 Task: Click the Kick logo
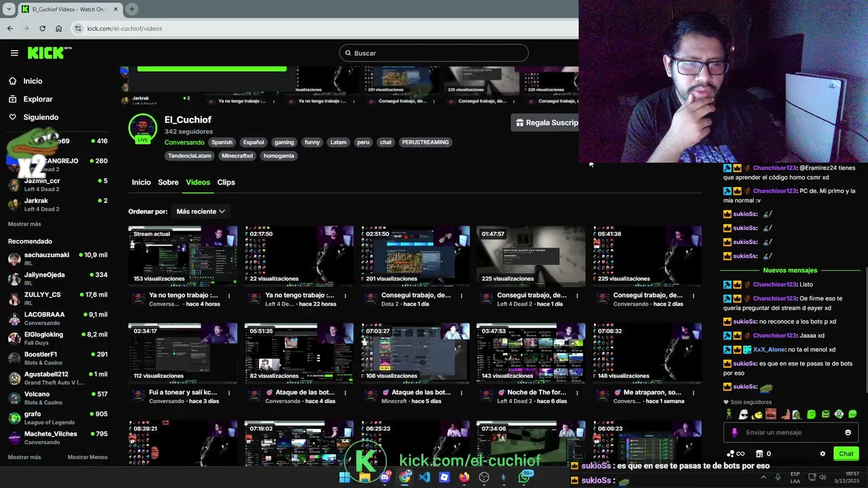50,53
